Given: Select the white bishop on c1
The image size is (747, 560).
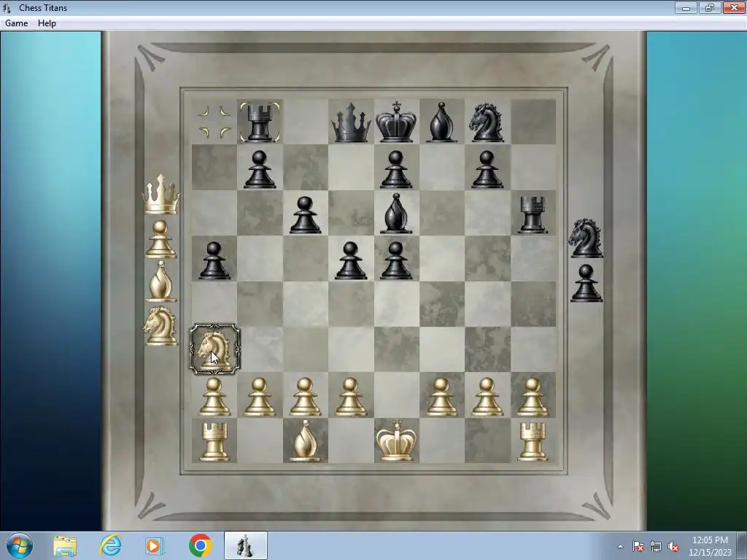Looking at the screenshot, I should (305, 441).
